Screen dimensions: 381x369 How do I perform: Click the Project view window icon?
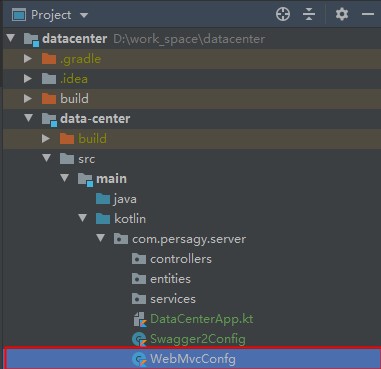(x=19, y=15)
